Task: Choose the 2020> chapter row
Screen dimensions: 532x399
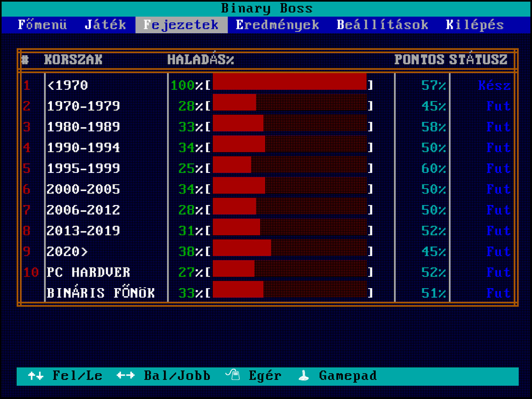Action: pyautogui.click(x=67, y=252)
